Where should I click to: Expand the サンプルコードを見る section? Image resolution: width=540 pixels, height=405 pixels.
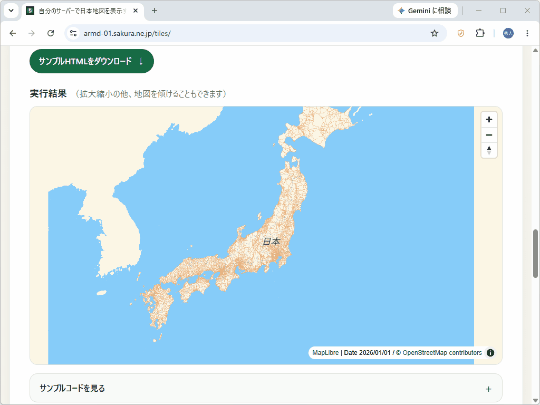point(266,388)
